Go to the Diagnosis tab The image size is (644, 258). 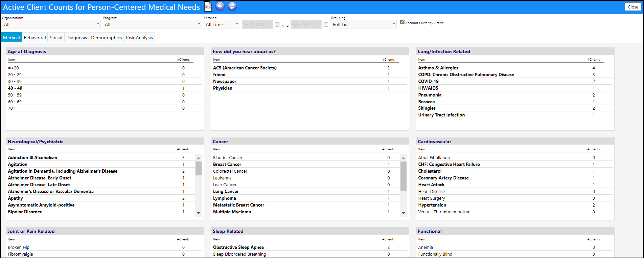point(77,38)
